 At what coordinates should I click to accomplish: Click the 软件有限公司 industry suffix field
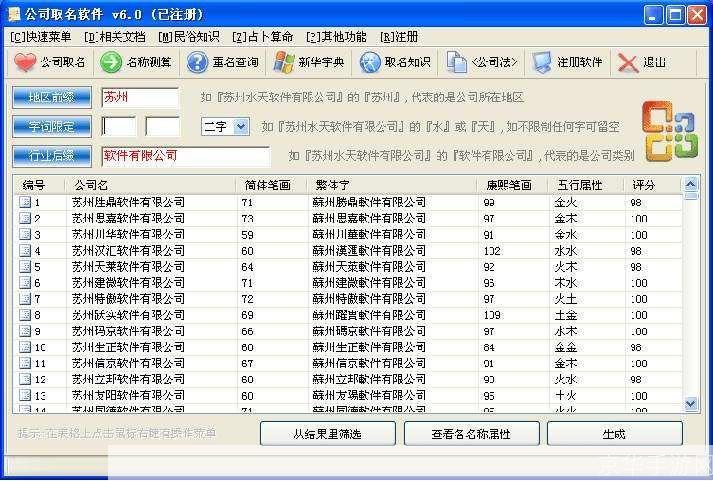click(x=186, y=156)
